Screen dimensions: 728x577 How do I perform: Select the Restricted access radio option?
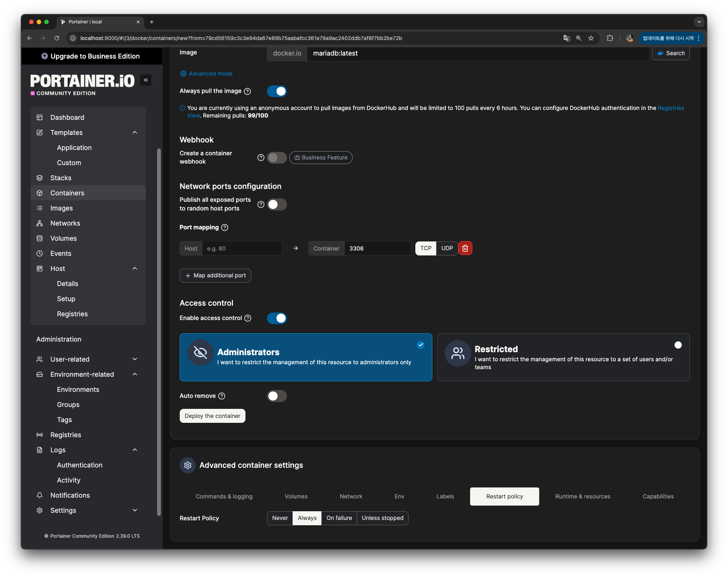pyautogui.click(x=678, y=345)
